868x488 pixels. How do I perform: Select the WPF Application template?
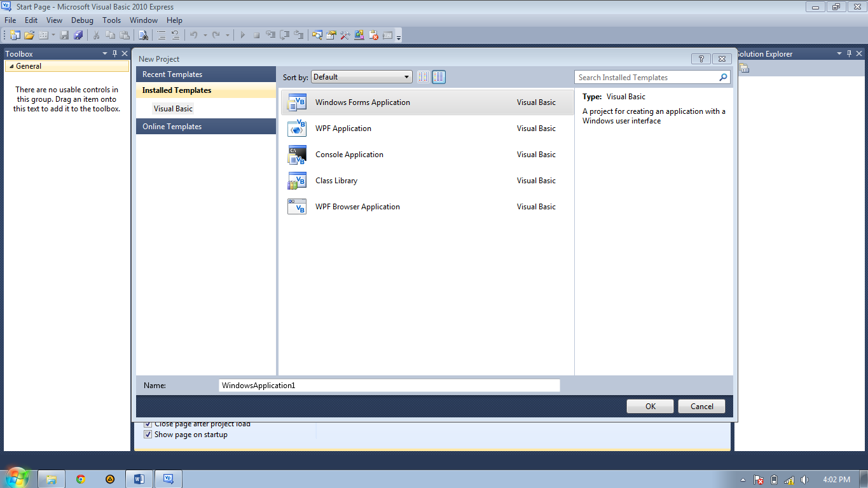(x=427, y=129)
